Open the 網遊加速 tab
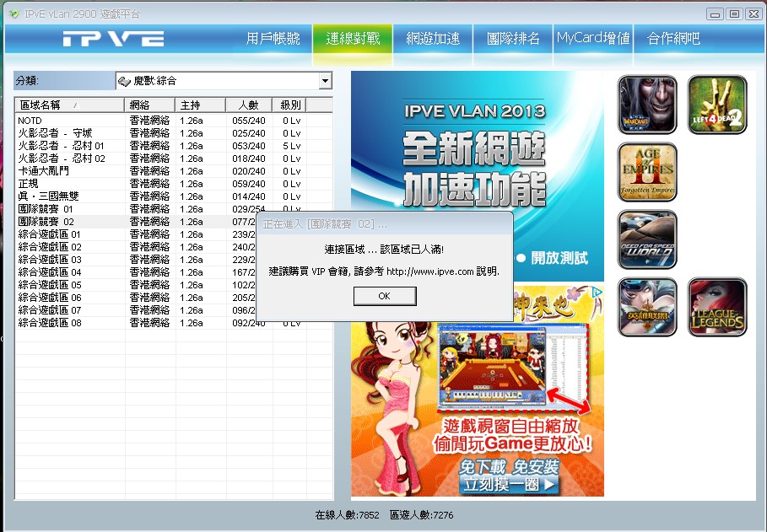The image size is (767, 532). (433, 39)
